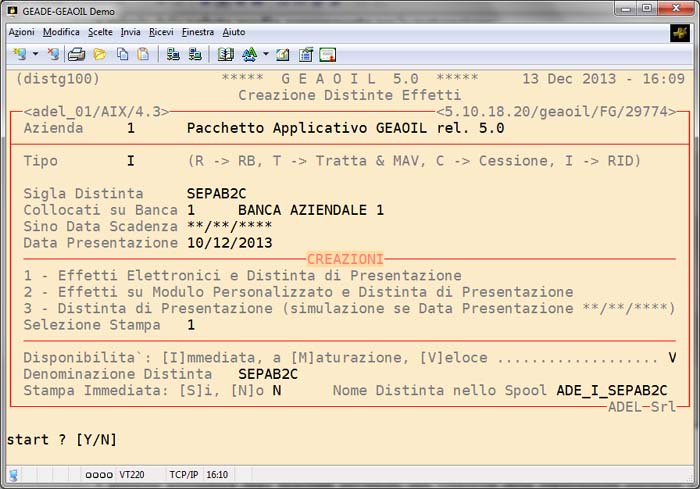
Task: Open the Modifica menu
Action: 61,32
